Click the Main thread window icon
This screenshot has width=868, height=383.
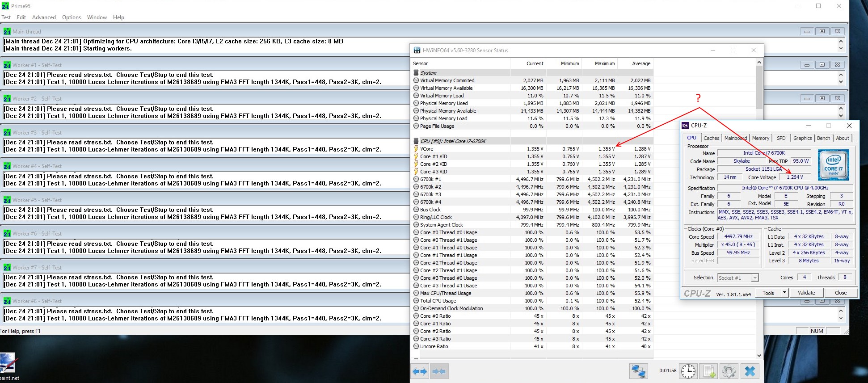7,31
